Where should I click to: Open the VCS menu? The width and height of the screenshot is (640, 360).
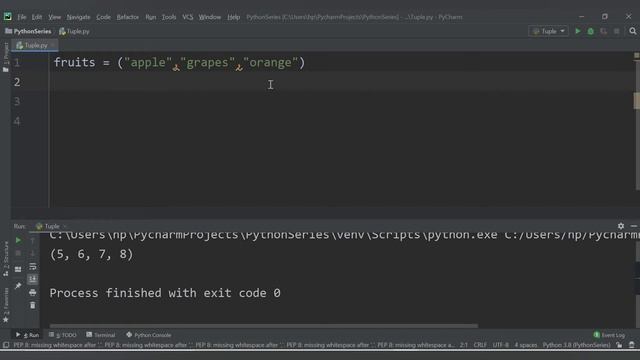(x=187, y=17)
